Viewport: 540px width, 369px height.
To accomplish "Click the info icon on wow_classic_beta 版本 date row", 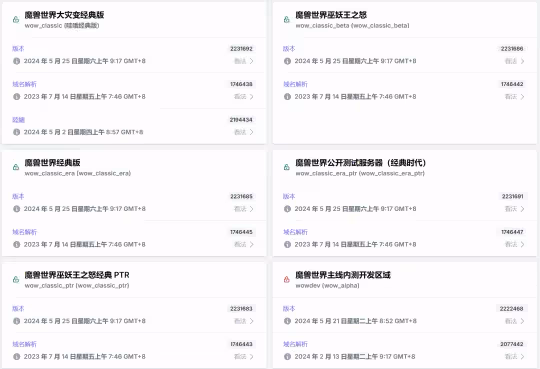I will tap(287, 61).
